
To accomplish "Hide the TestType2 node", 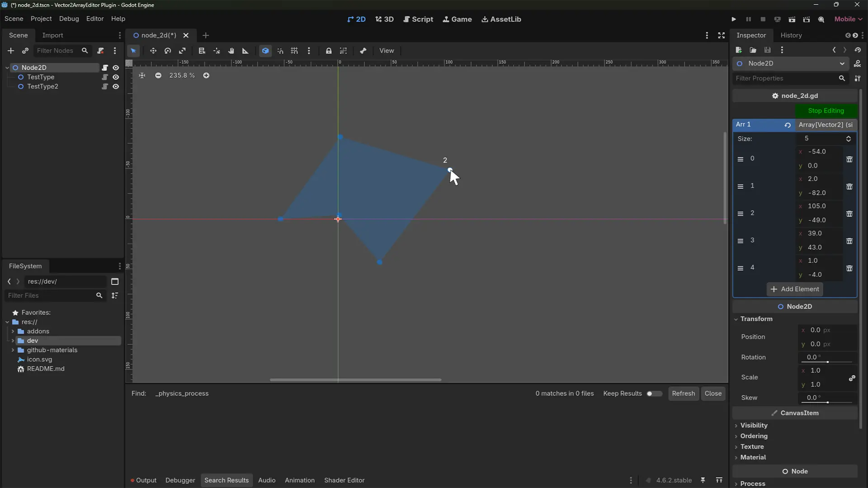I will (116, 87).
